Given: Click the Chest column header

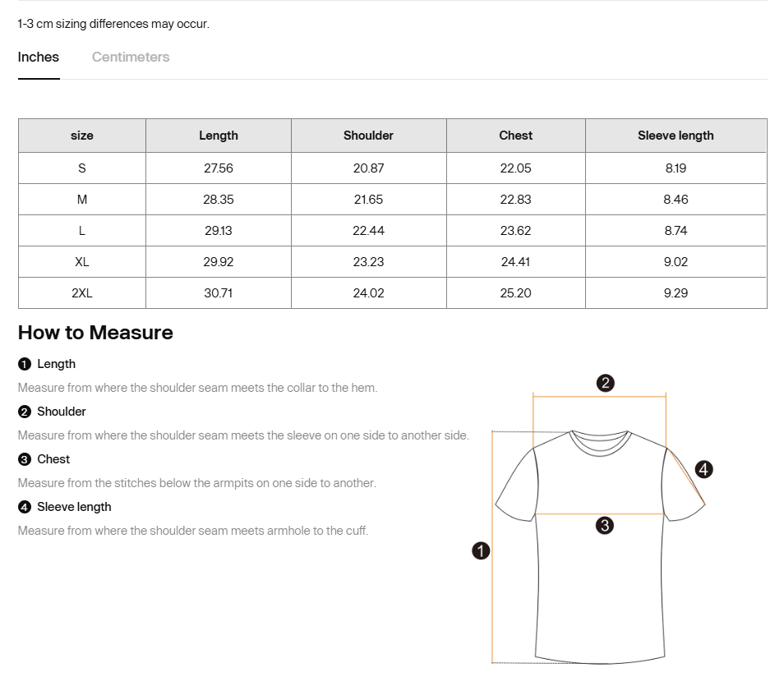Looking at the screenshot, I should click(x=515, y=136).
